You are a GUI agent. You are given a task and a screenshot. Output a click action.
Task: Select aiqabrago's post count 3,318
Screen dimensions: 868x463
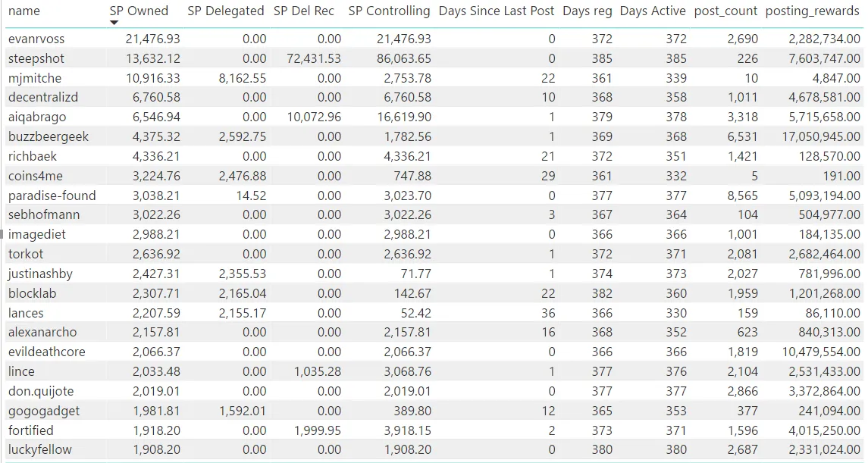tap(742, 117)
